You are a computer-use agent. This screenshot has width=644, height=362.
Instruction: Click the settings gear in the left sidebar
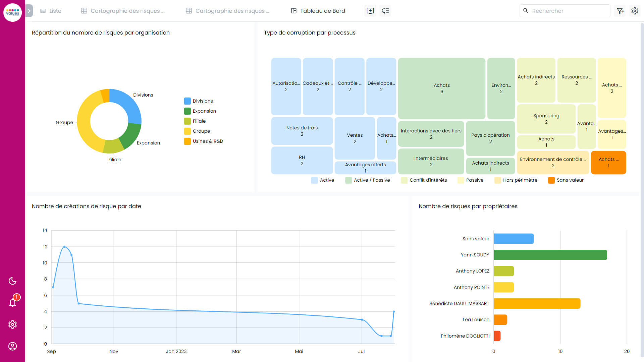[x=12, y=324]
